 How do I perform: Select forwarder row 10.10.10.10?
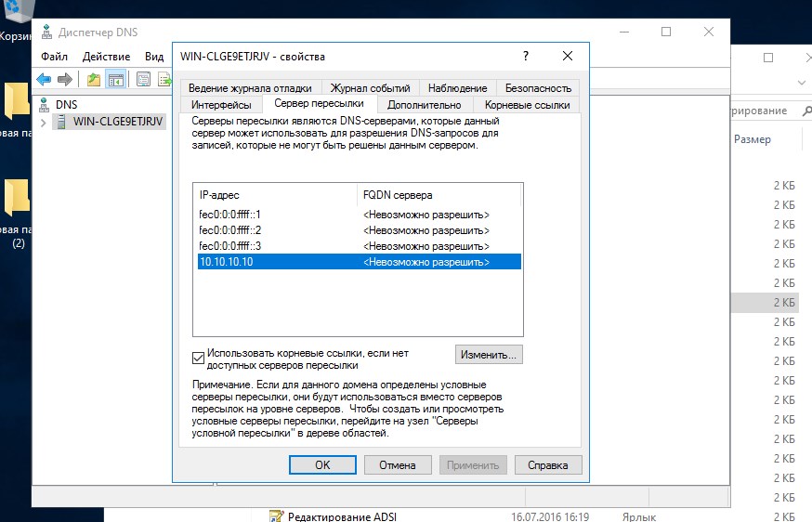[x=359, y=262]
